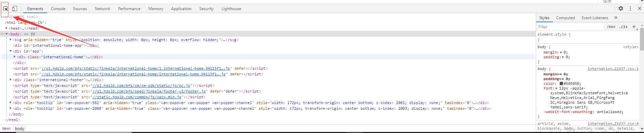Collapse the body element node
The image size is (644, 133).
coord(7,34)
